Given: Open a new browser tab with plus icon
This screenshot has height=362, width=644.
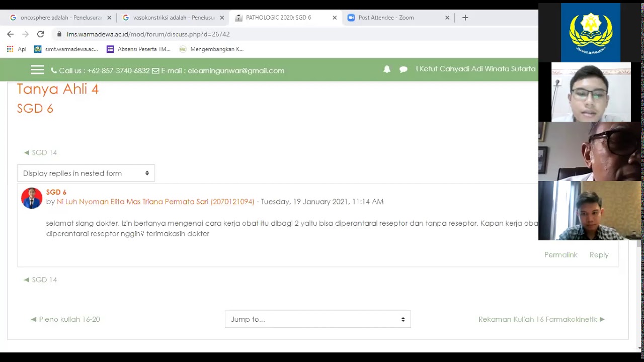Looking at the screenshot, I should pos(465,18).
